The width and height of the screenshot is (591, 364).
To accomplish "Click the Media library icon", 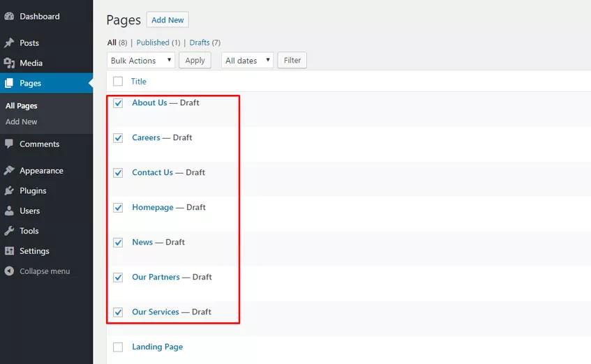I will (9, 63).
